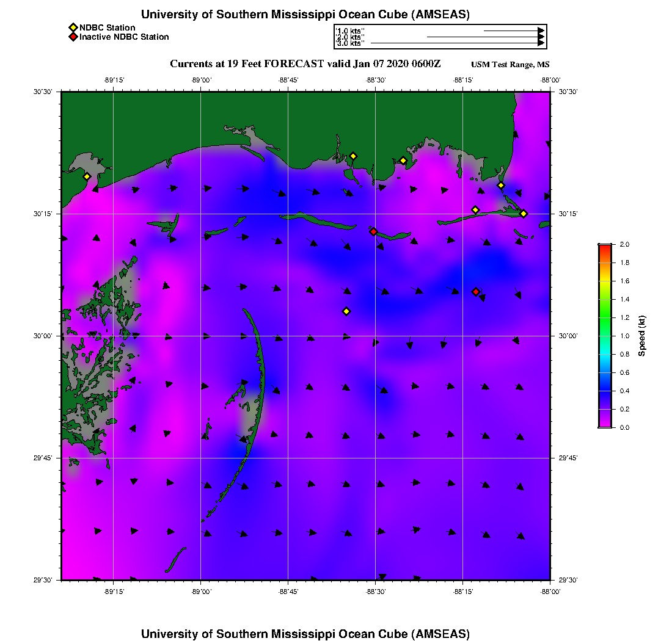
Task: Click the red diamond in the legend
Action: pyautogui.click(x=73, y=37)
